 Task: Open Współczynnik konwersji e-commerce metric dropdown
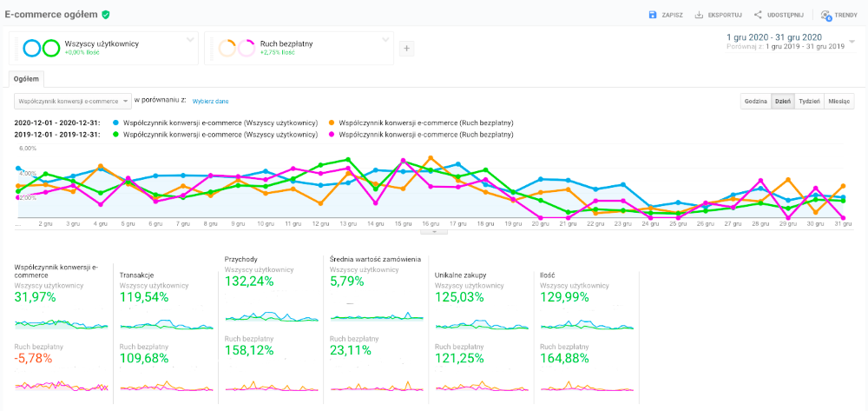point(73,102)
